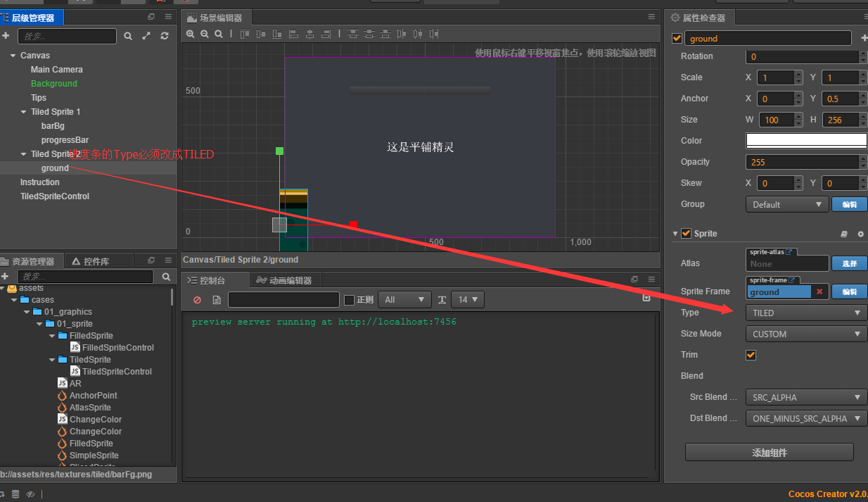
Task: Select progressBar node in hierarchy
Action: click(65, 140)
